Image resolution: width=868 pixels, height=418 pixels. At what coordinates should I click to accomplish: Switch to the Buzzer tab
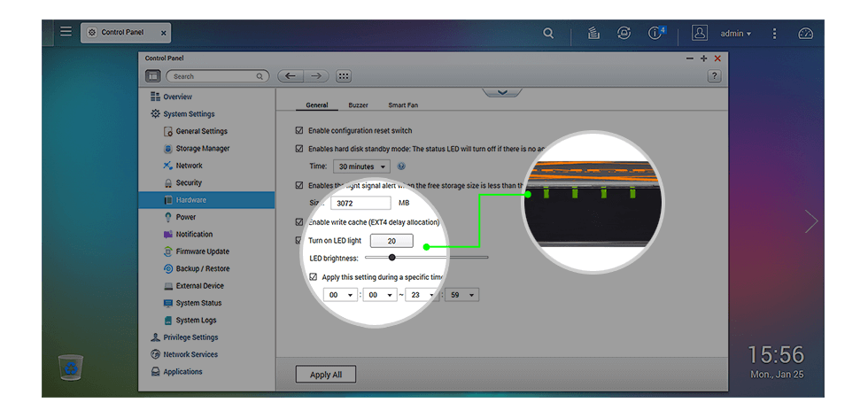tap(358, 105)
